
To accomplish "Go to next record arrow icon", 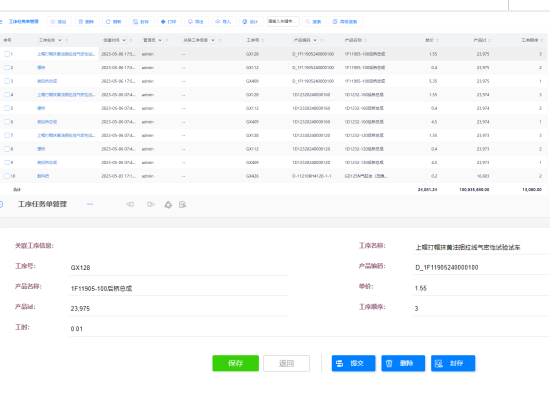I will [151, 204].
